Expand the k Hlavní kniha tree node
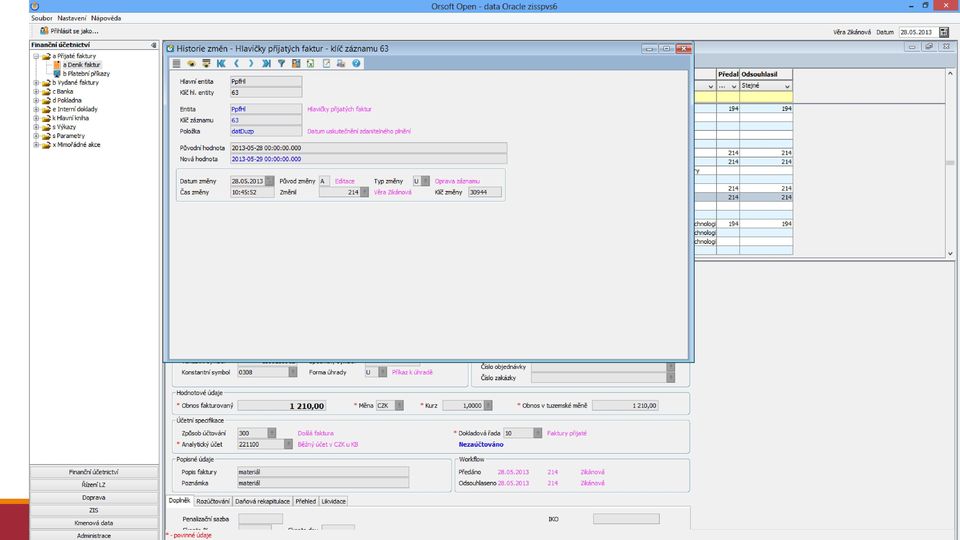 pyautogui.click(x=36, y=118)
